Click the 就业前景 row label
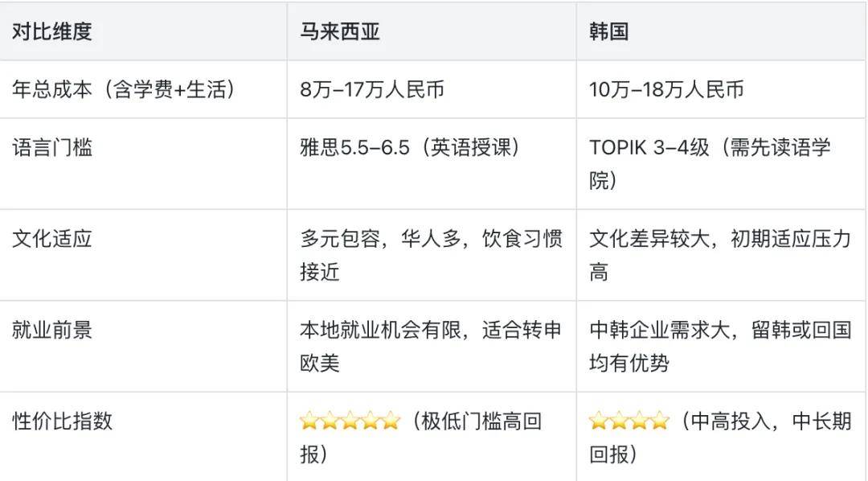This screenshot has width=868, height=481. click(x=51, y=330)
